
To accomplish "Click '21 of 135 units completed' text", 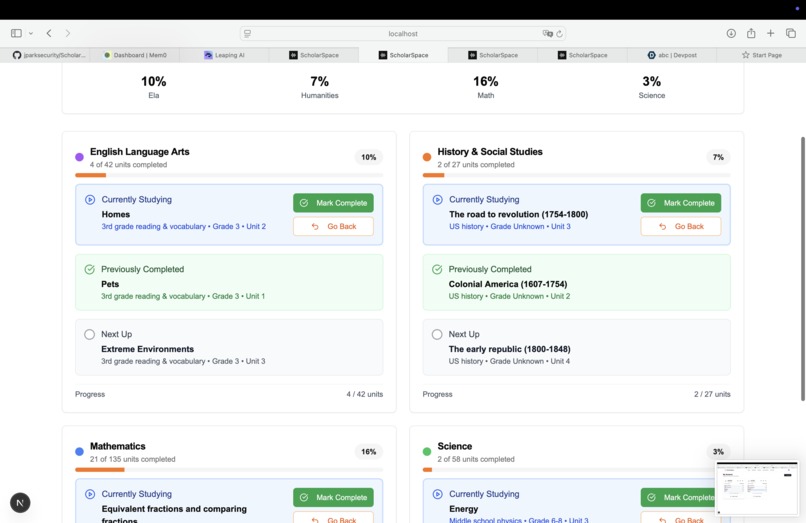I will coord(133,459).
